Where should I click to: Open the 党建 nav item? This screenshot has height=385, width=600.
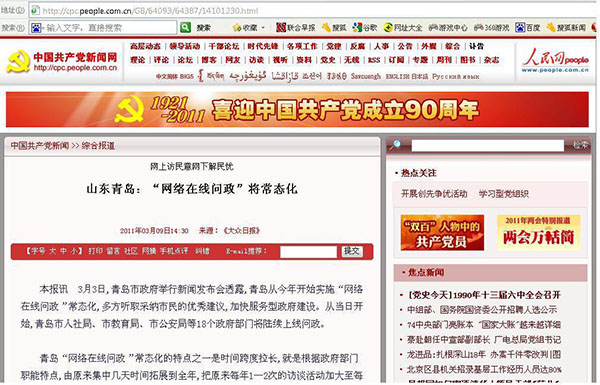[334, 46]
